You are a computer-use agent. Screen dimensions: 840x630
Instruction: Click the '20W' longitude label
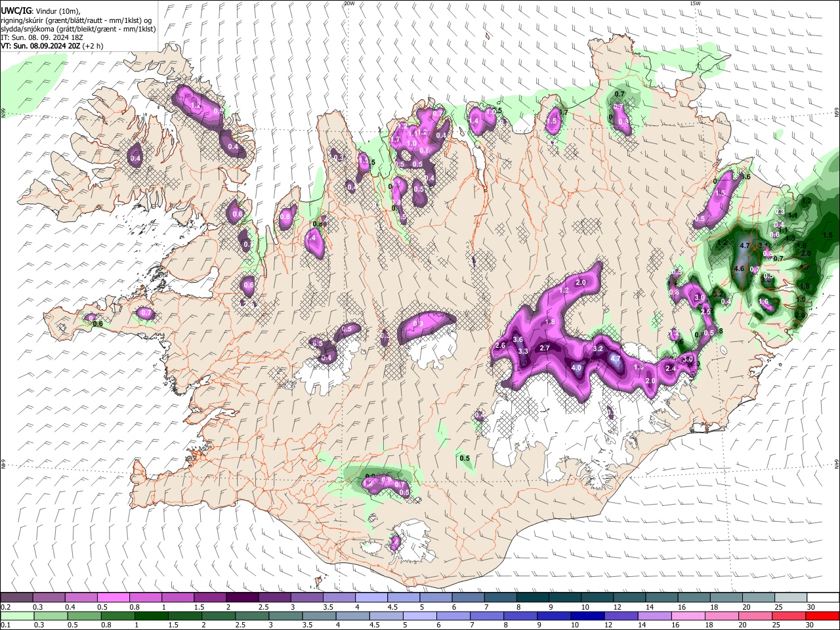click(x=349, y=3)
